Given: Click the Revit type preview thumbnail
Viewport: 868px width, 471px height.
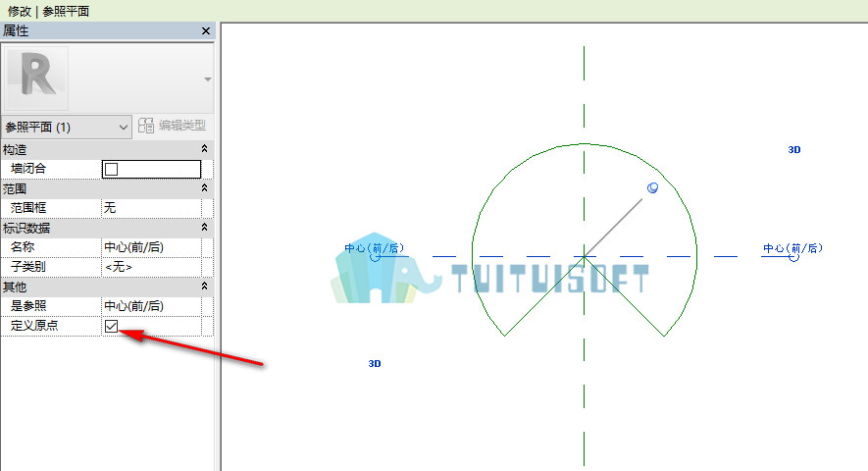Looking at the screenshot, I should [x=36, y=78].
